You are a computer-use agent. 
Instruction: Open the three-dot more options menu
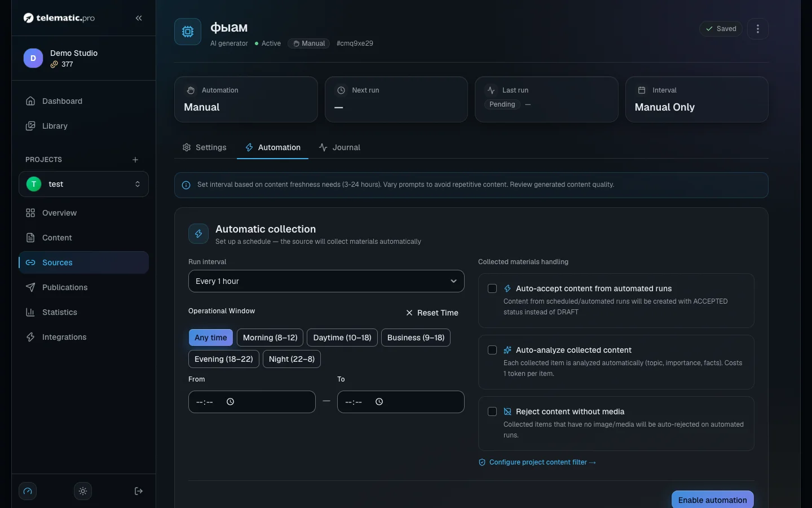758,29
